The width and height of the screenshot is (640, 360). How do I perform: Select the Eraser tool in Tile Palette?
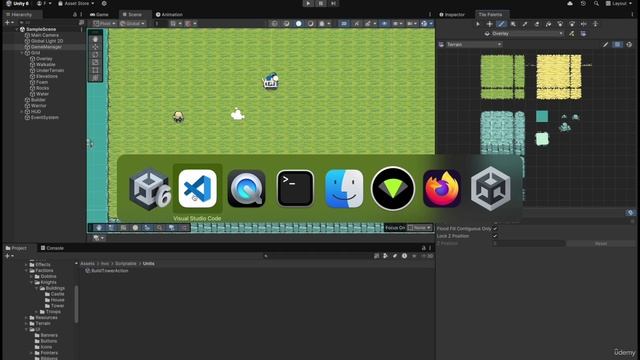click(x=537, y=24)
